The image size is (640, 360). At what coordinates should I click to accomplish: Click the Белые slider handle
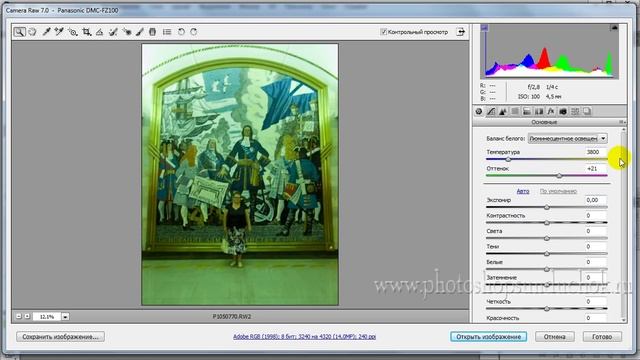coord(547,269)
